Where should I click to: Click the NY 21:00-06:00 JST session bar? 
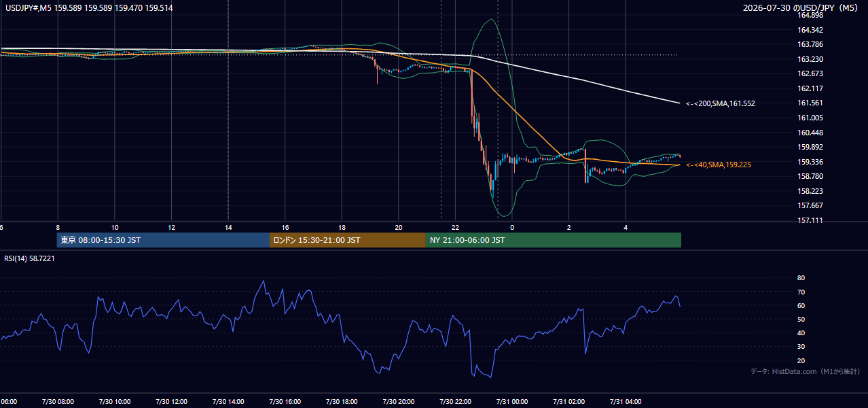click(x=554, y=240)
